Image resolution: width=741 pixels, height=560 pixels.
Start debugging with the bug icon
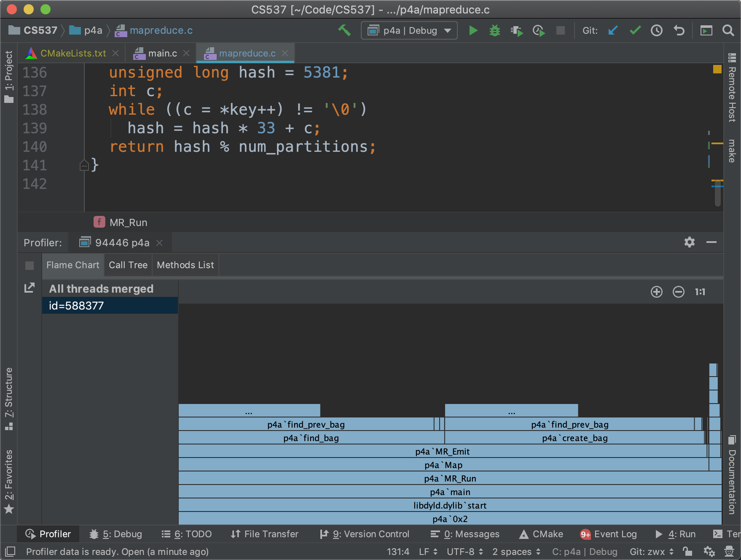coord(494,30)
